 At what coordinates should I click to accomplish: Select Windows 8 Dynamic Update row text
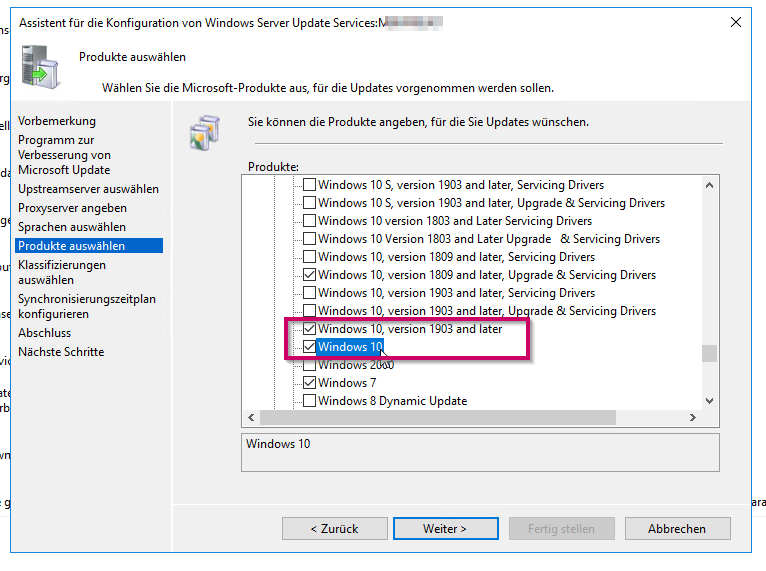pyautogui.click(x=393, y=401)
